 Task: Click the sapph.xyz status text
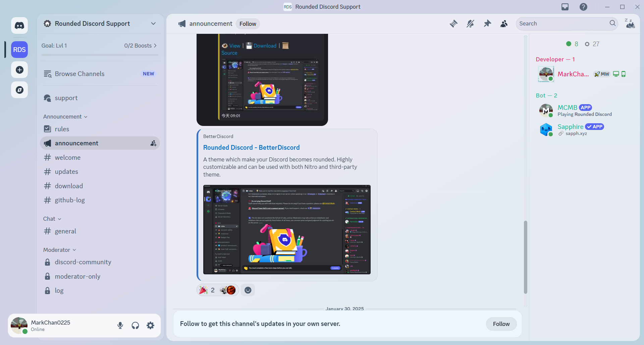coord(576,134)
